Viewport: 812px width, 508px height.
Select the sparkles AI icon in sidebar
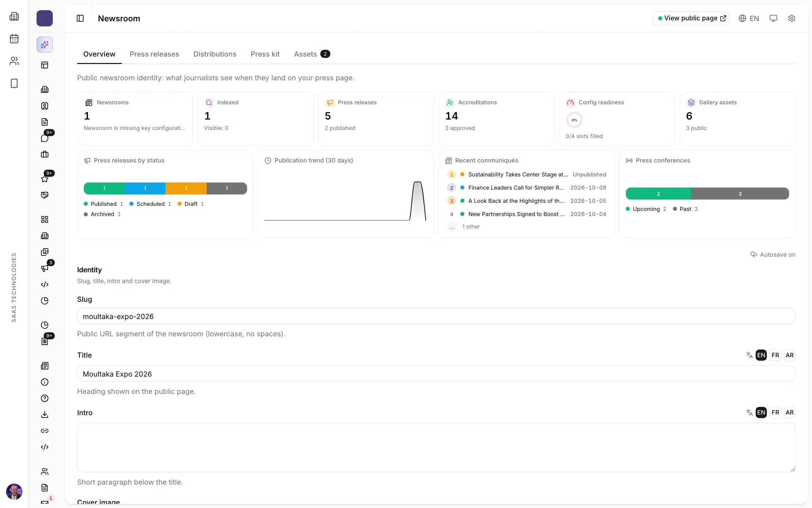(45, 45)
